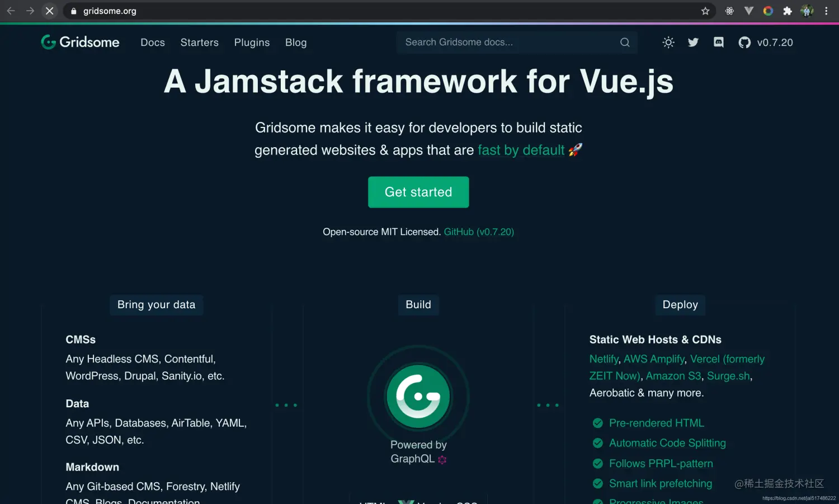Click the Powered by GraphQL caption
The image size is (839, 504).
pos(418,452)
